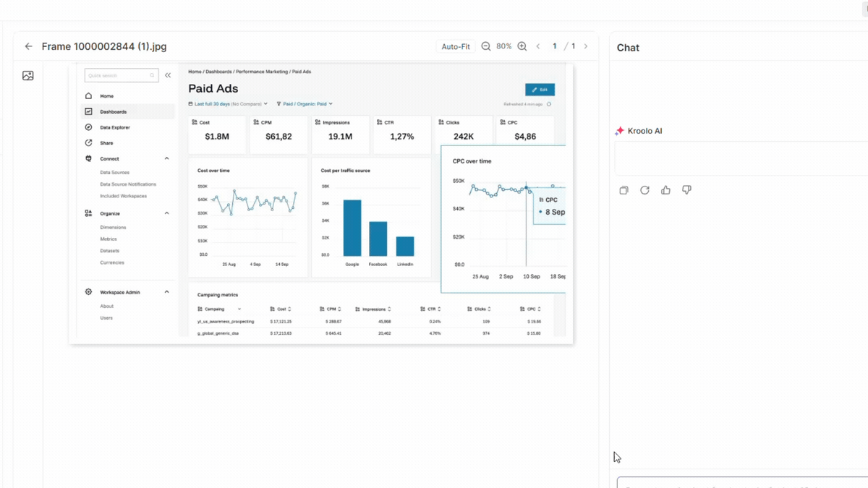Copy the Kroolo AI response
Screen dimensions: 868x488
[624, 190]
